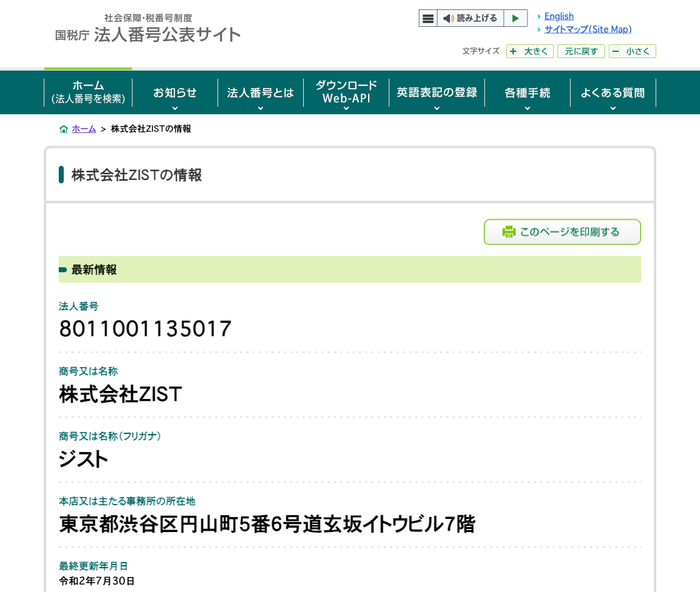Click the 読み上げる speaker button

pos(470,18)
